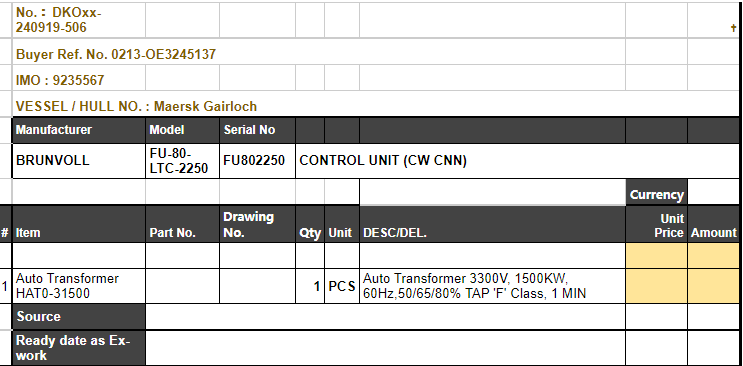Click the yellow Amount cell for item 1
743x366 pixels.
713,286
